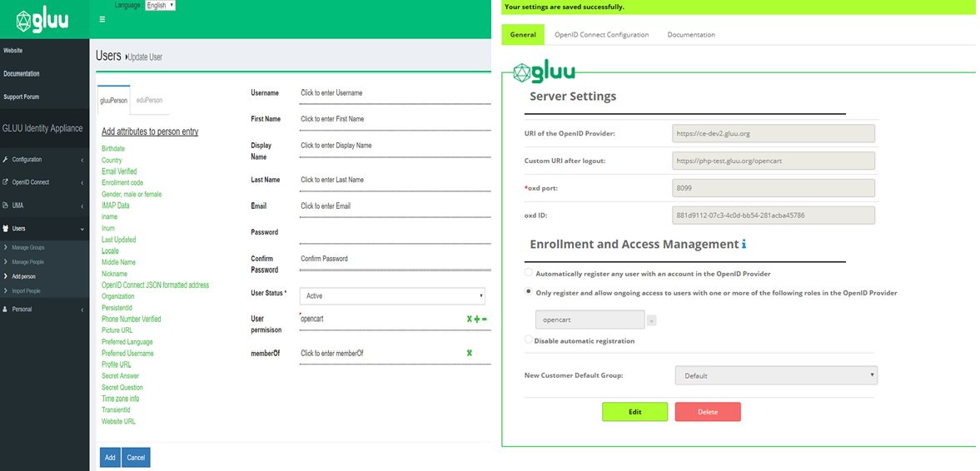Click the green Edit button
This screenshot has width=980, height=471.
[635, 412]
